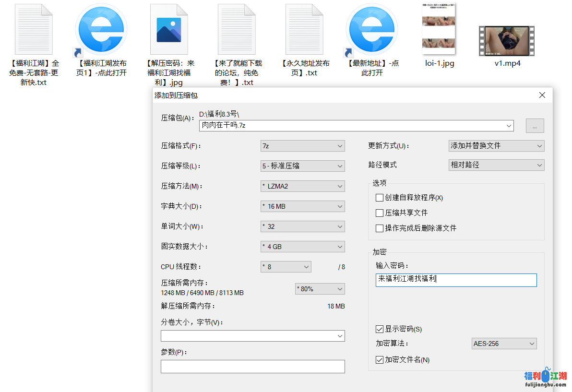
Task: Click the browse "..." button for archive path
Action: [535, 126]
